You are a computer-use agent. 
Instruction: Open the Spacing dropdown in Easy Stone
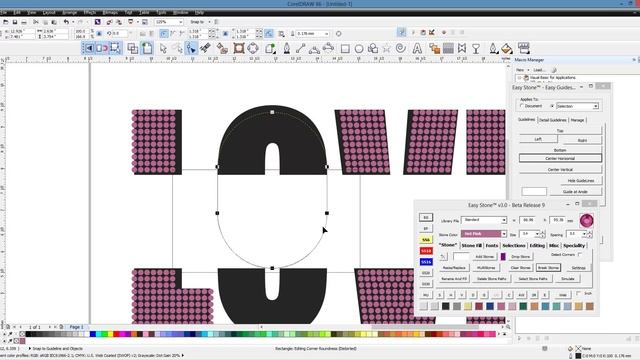click(584, 234)
